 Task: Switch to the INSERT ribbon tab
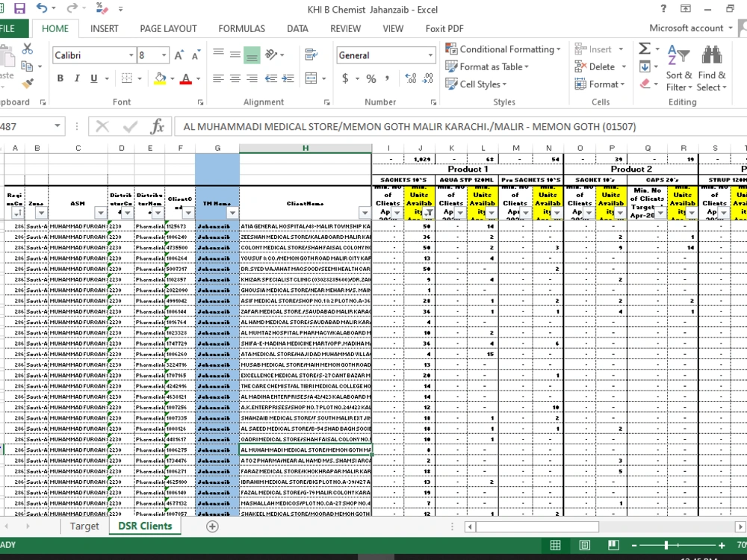pyautogui.click(x=105, y=28)
